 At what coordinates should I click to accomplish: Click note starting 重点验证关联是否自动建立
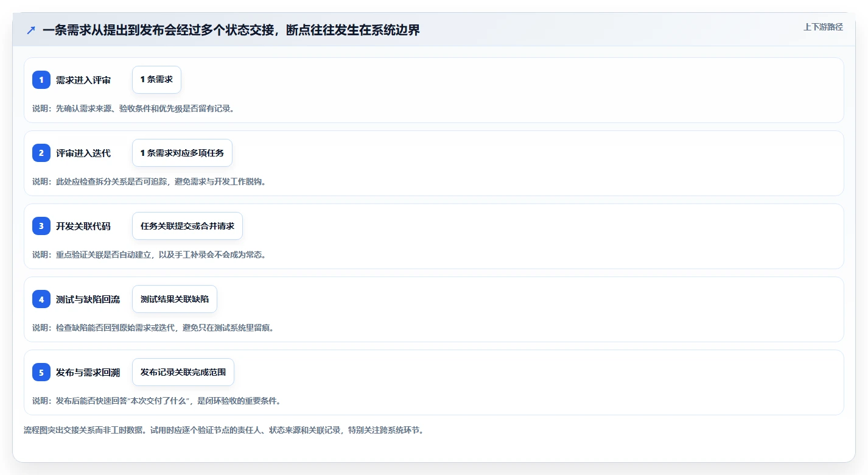tap(149, 255)
